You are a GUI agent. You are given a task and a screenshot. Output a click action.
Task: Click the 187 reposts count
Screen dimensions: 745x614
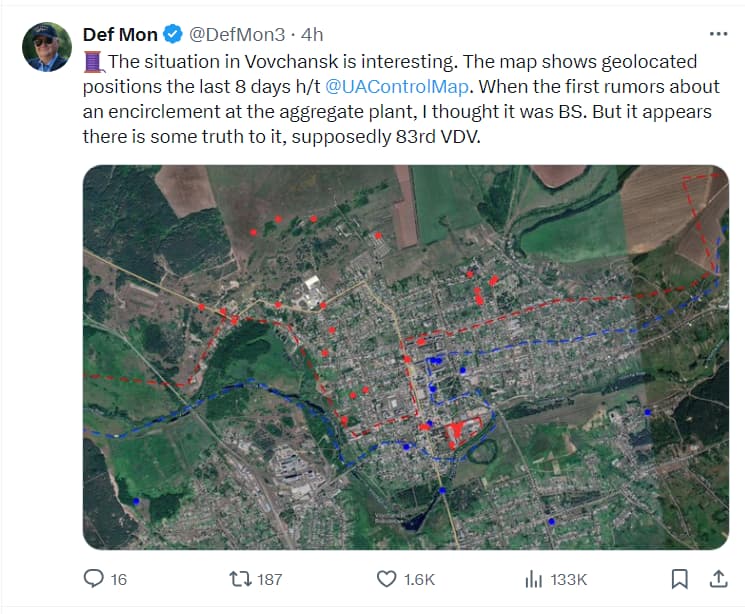pyautogui.click(x=269, y=579)
